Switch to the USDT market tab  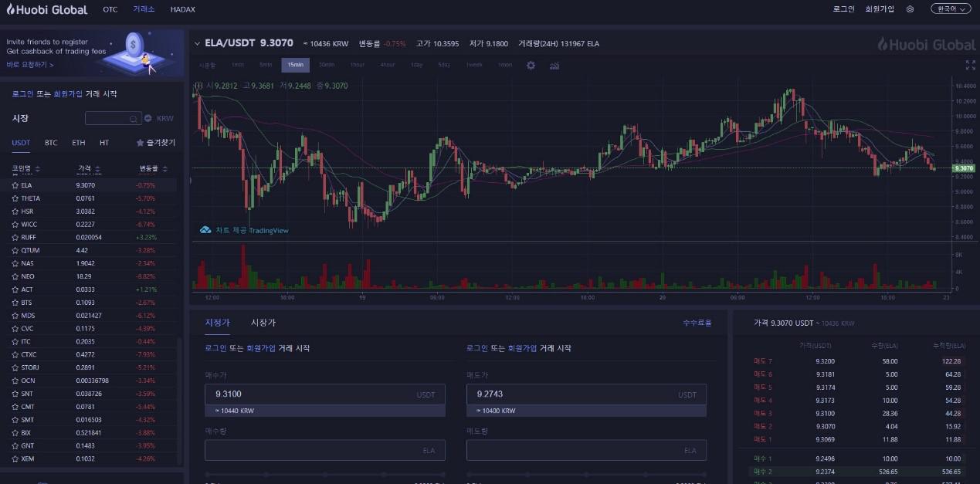(21, 143)
